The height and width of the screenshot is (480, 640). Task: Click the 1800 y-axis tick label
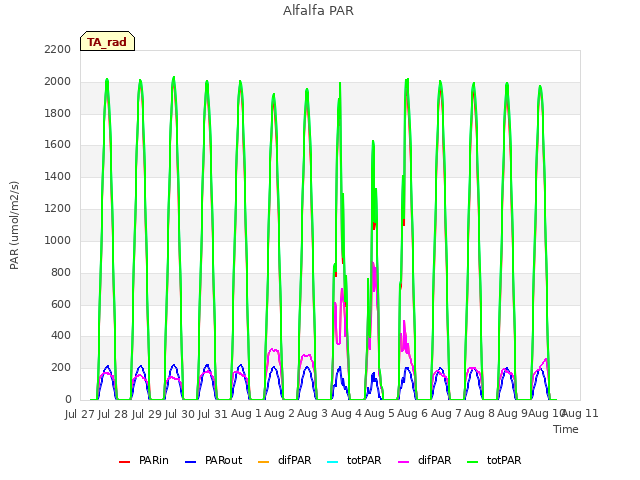pyautogui.click(x=58, y=113)
